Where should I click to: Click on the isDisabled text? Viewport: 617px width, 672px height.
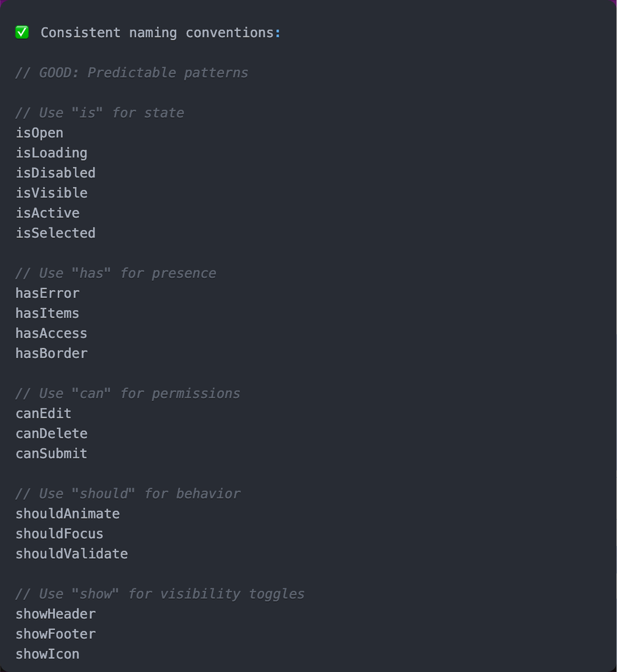[x=55, y=173]
